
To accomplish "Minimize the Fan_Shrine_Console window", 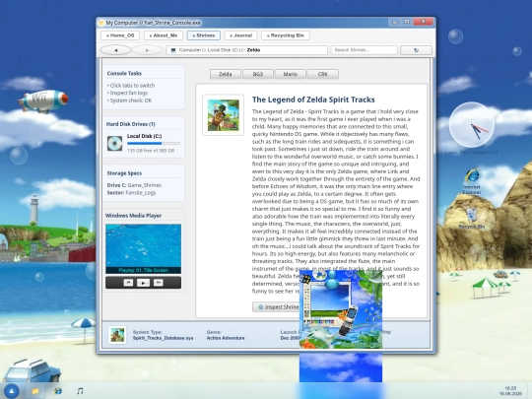I will [x=395, y=22].
